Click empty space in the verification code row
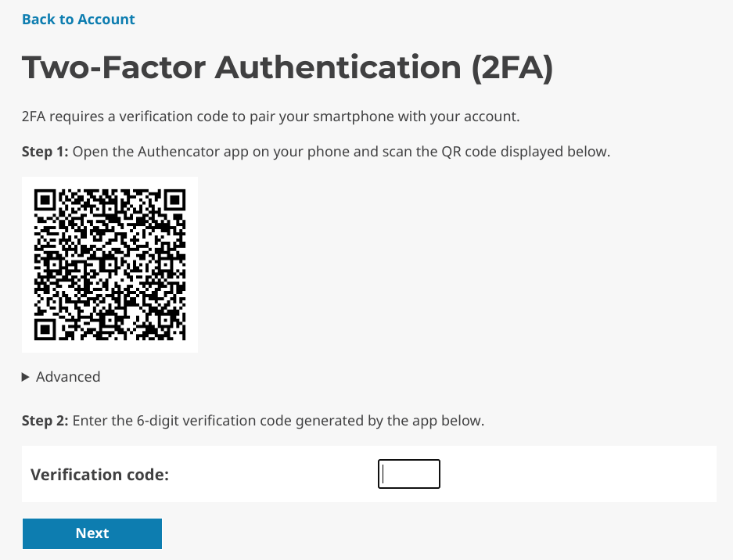Screen dimensions: 733x560 (x=575, y=474)
